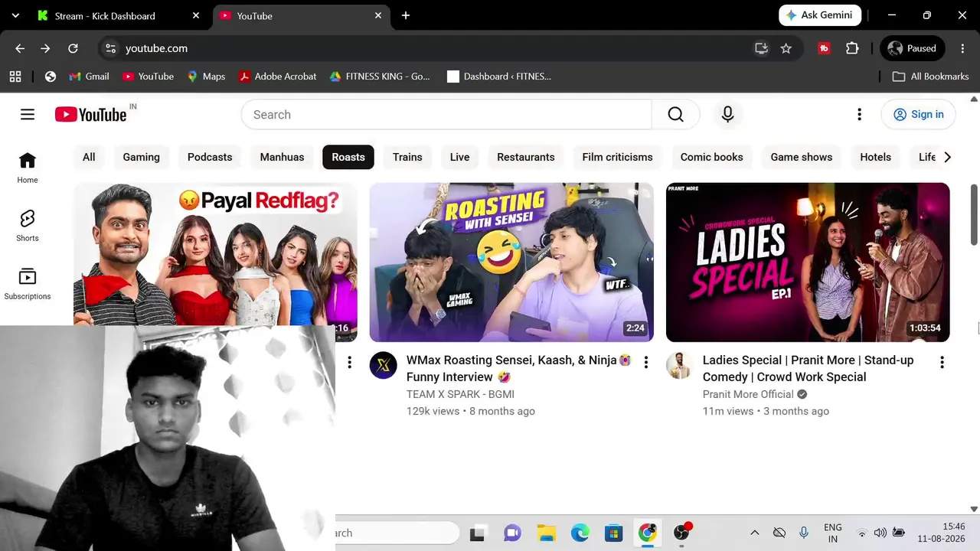Open the Home sidebar item
The height and width of the screenshot is (551, 980).
pos(28,168)
